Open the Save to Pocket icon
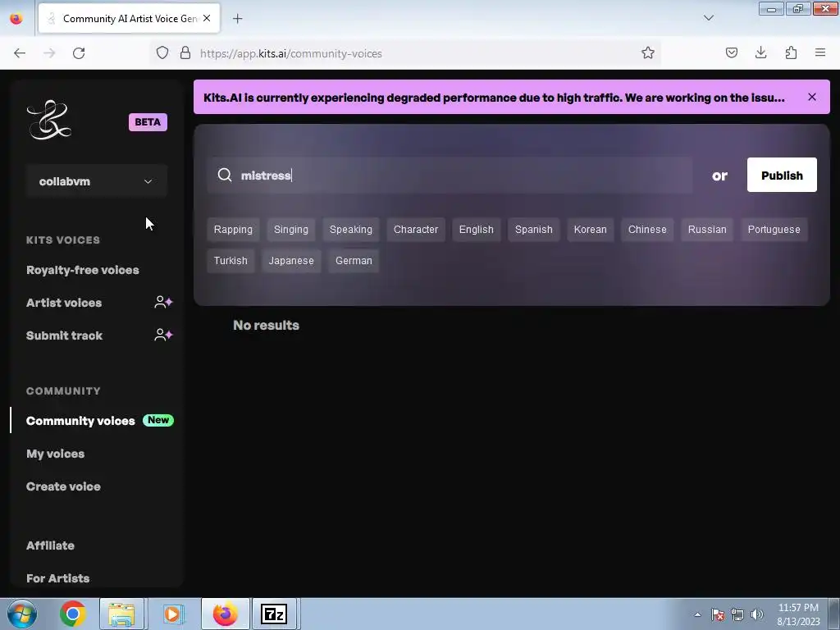The image size is (840, 630). pyautogui.click(x=731, y=53)
